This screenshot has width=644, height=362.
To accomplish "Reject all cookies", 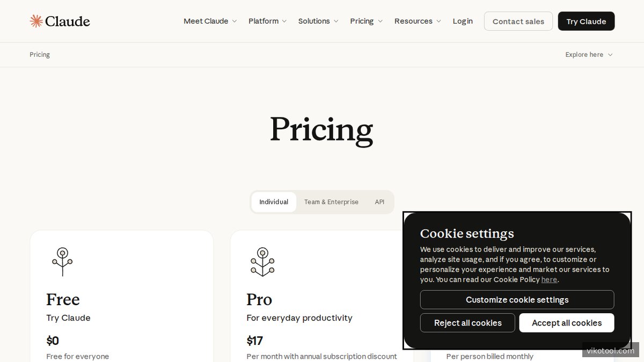I will 467,323.
